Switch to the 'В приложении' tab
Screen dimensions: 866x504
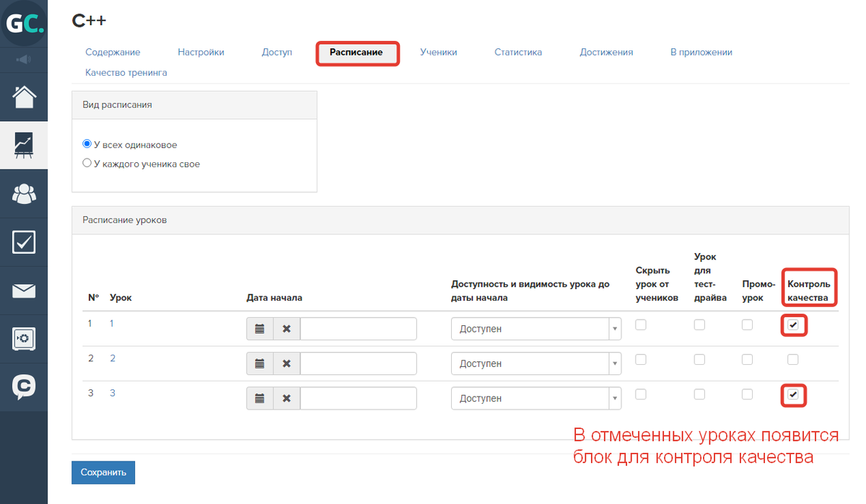pos(701,52)
